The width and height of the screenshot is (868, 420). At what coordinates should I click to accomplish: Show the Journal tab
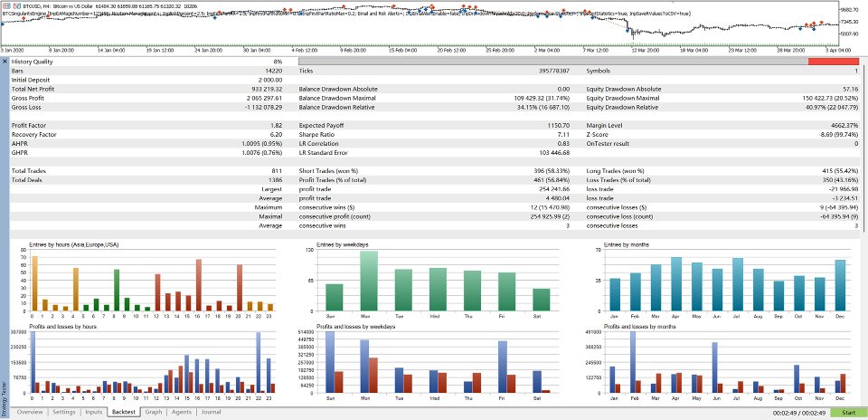pos(211,412)
